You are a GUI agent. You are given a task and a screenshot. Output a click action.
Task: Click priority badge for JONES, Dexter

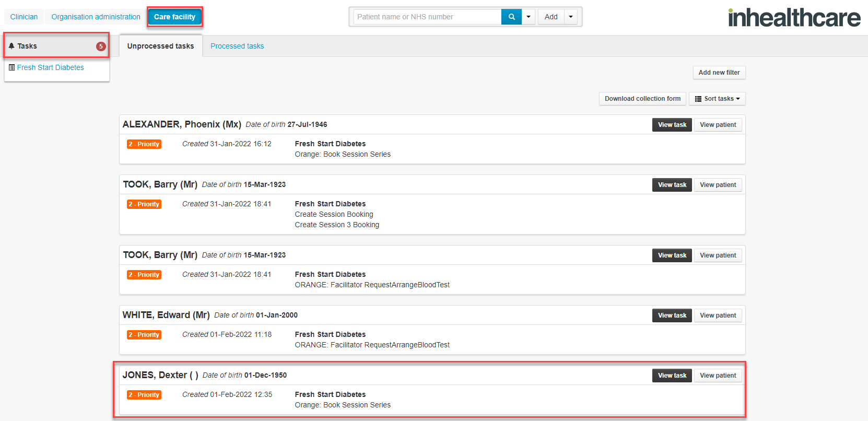click(144, 395)
